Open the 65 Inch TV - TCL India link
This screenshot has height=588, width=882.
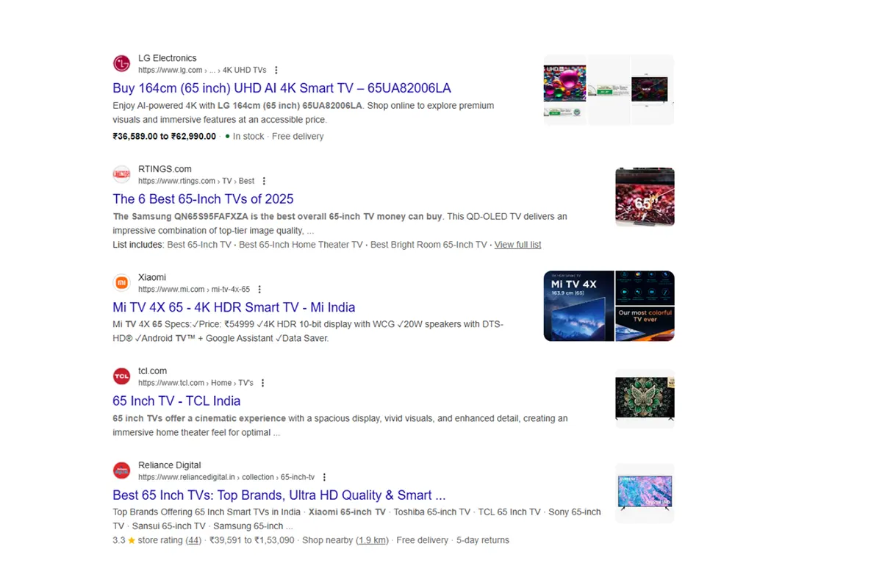[176, 401]
